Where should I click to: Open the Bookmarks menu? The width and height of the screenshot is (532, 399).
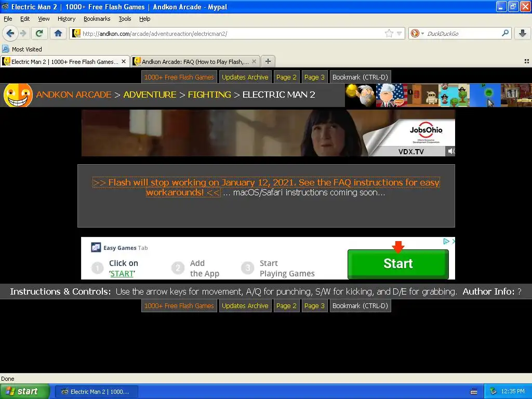point(97,19)
